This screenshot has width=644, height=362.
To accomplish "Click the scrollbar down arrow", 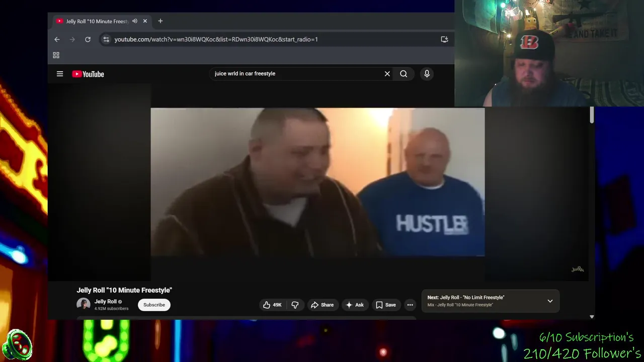I will 592,317.
